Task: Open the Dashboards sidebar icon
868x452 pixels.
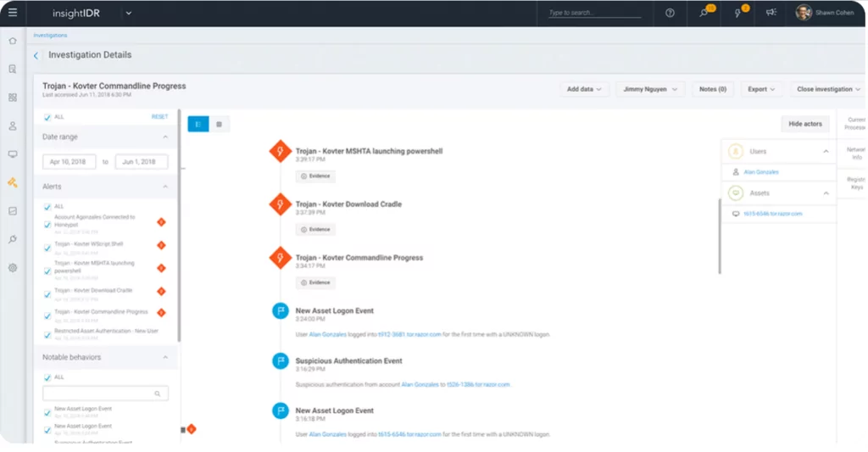Action: click(x=12, y=98)
